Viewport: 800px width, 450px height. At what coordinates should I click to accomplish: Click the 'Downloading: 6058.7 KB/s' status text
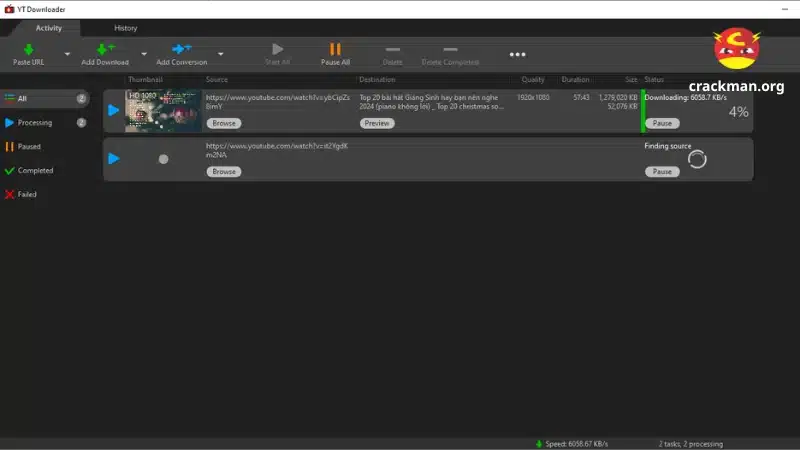click(685, 97)
